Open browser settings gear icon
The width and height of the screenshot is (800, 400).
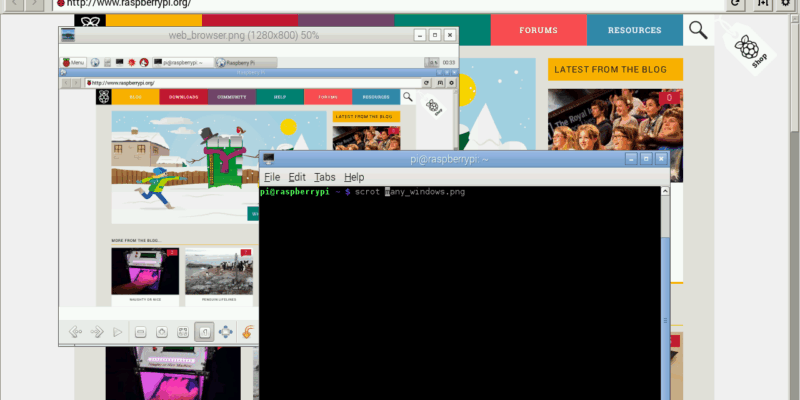[x=784, y=3]
